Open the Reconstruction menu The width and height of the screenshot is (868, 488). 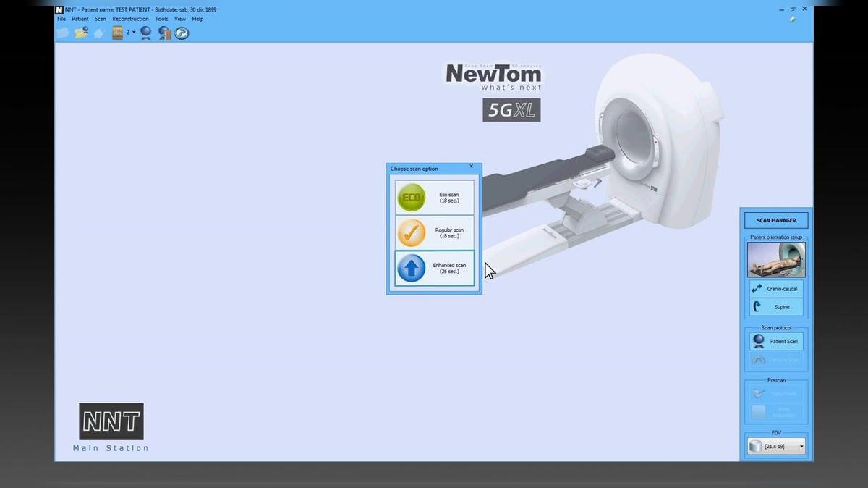coord(130,19)
